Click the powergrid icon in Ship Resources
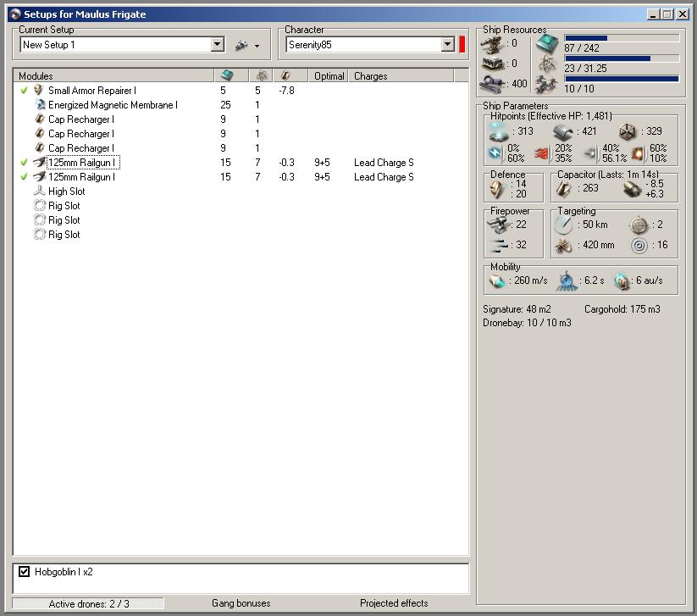Screen dimensions: 697x616 click(547, 64)
